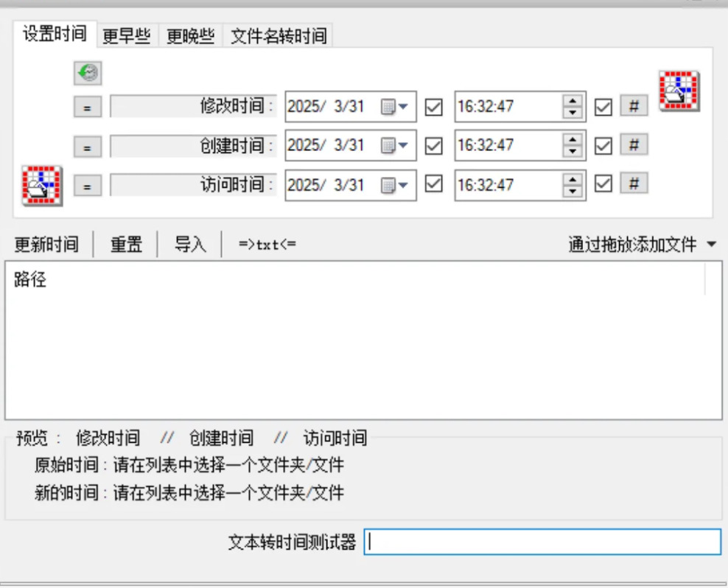Viewport: 728px width, 588px height.
Task: Increase 访问时间 time with up spinner
Action: point(573,179)
